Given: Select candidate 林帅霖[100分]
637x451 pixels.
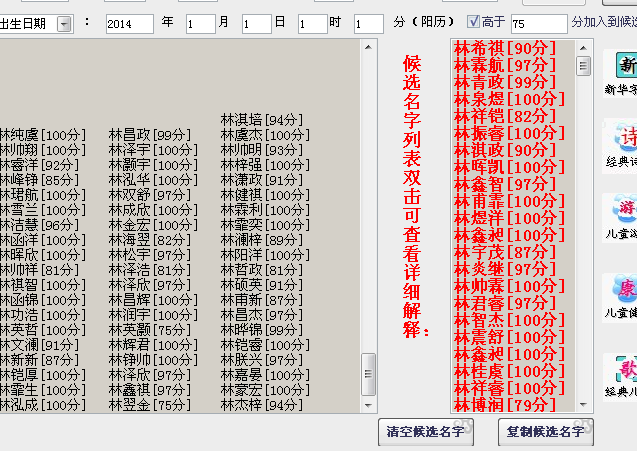Looking at the screenshot, I should [x=509, y=286].
